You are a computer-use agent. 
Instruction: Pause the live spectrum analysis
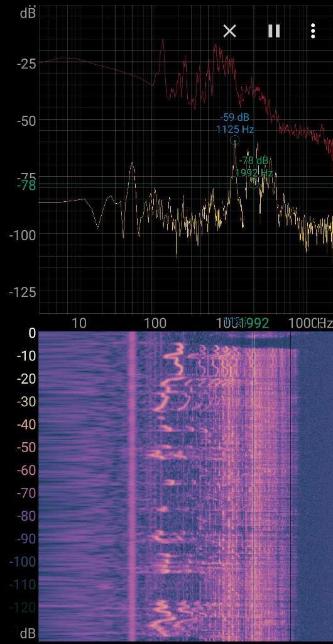[x=273, y=31]
